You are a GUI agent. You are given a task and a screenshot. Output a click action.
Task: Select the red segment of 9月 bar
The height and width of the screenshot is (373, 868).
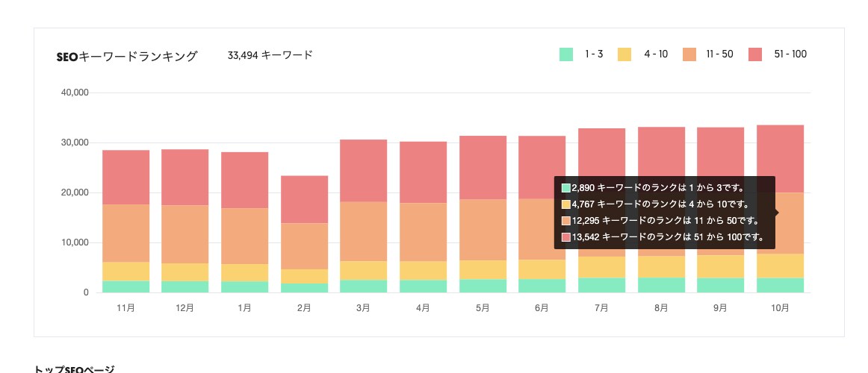[x=720, y=151]
